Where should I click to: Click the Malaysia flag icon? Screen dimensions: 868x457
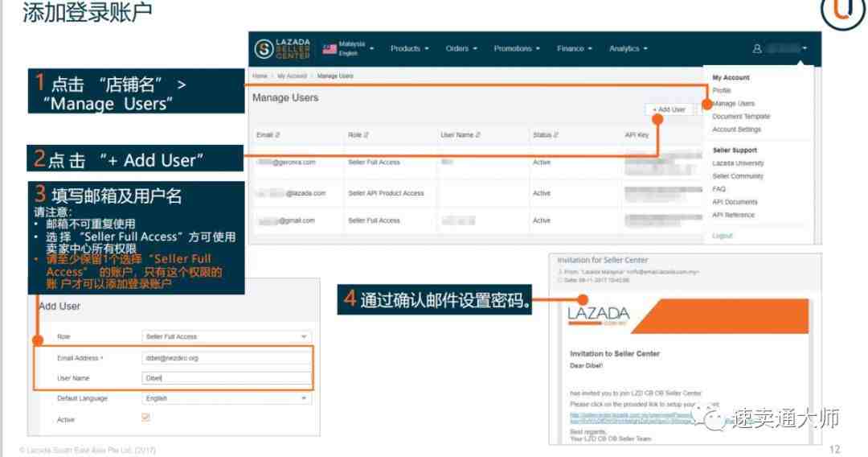(330, 49)
